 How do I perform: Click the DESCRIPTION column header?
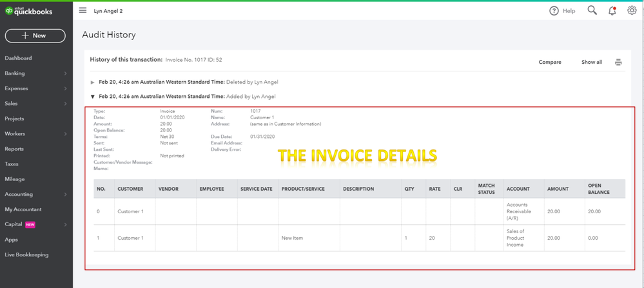(358, 189)
